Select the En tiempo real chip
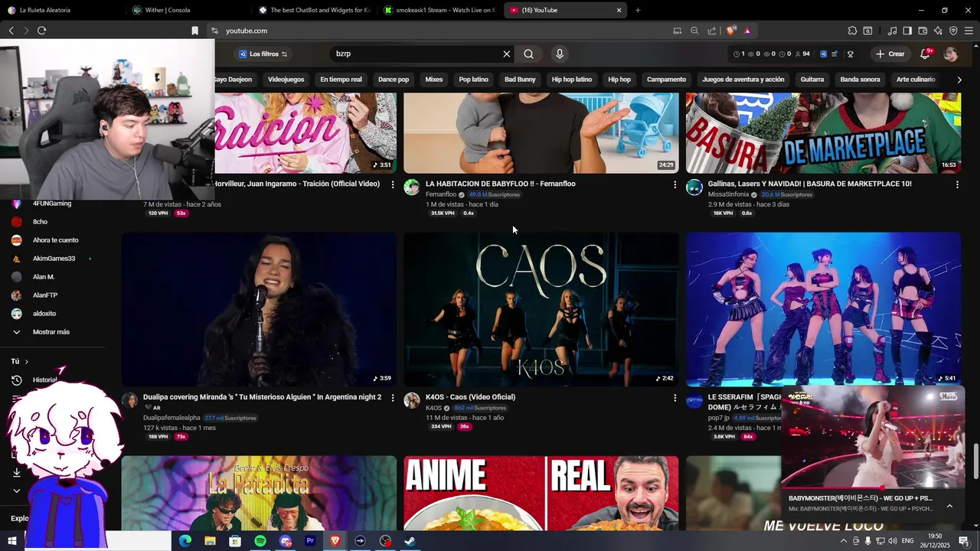The image size is (980, 551). click(x=341, y=80)
